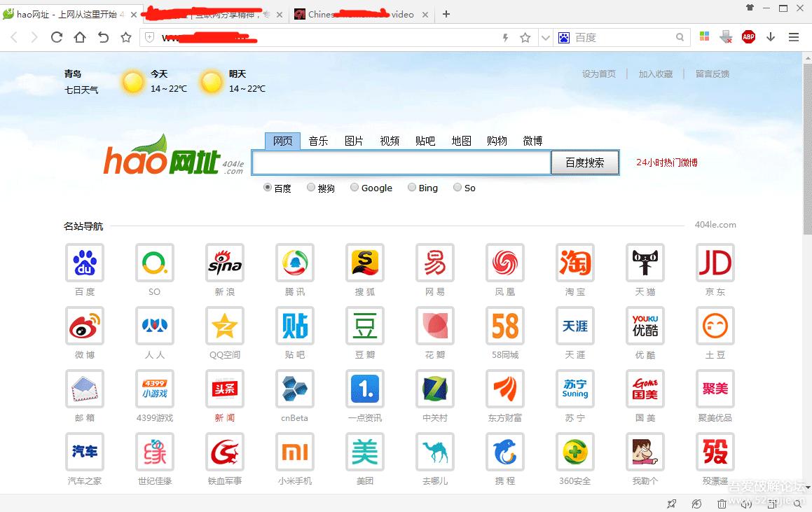Open the Tianya (天涯) site icon
The image size is (812, 512).
tap(574, 326)
